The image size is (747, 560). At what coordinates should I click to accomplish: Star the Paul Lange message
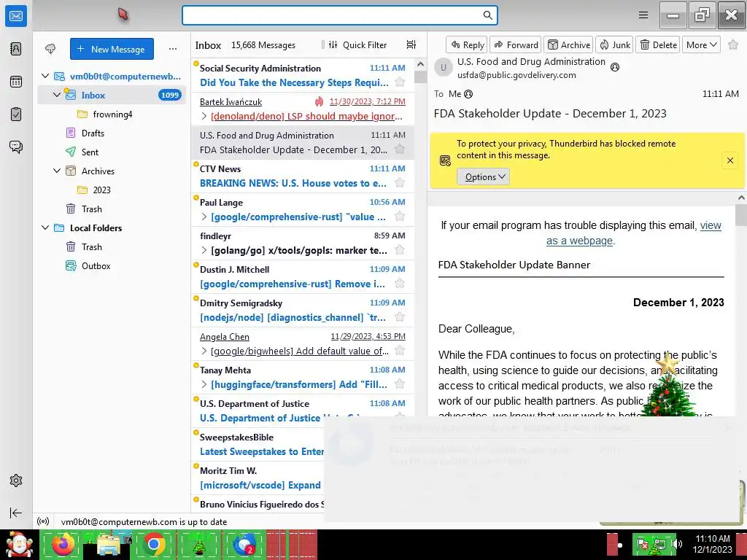[x=400, y=217]
